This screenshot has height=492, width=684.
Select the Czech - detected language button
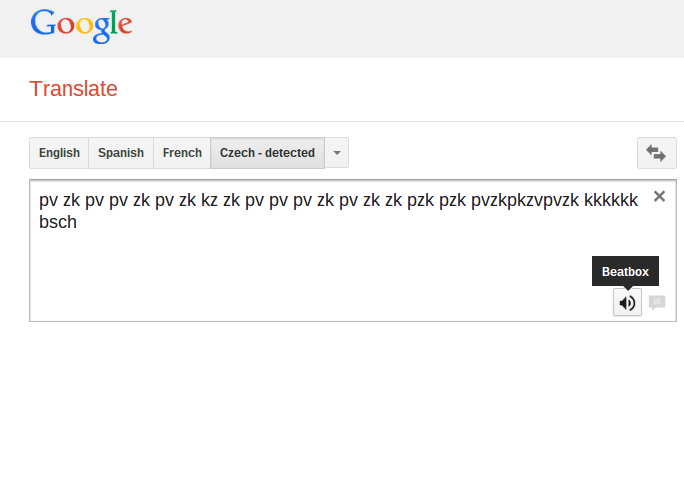(267, 153)
